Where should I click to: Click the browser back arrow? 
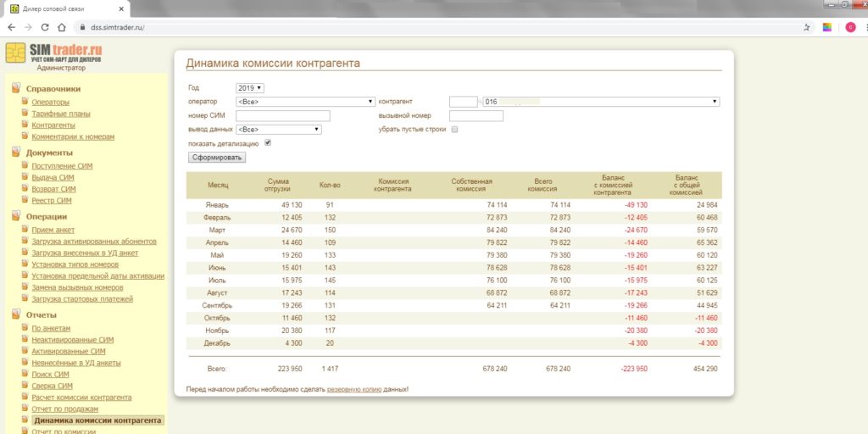(x=12, y=27)
